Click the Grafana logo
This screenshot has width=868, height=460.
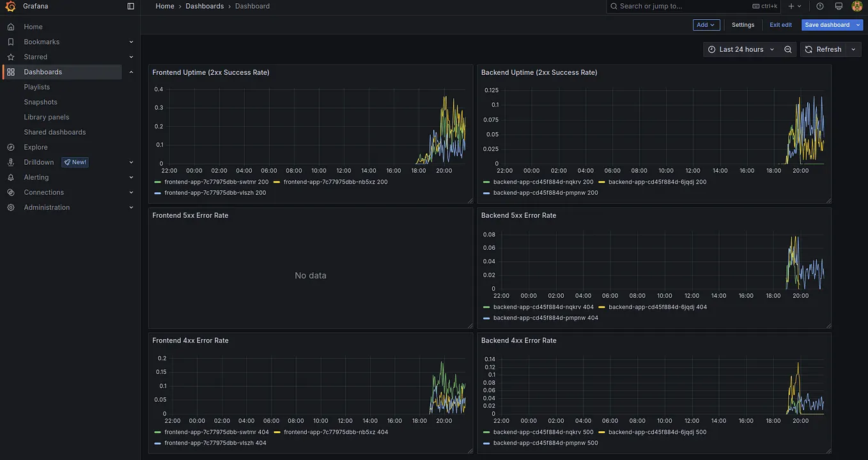coord(10,6)
